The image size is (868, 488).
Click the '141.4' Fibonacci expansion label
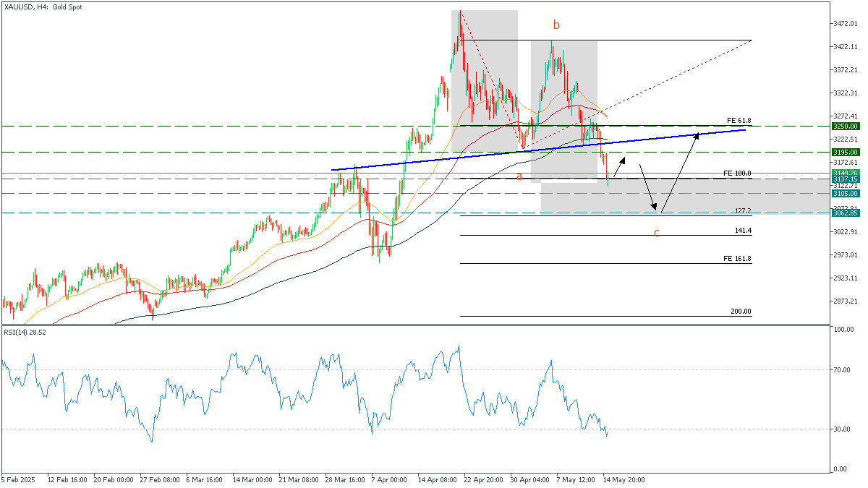click(744, 230)
